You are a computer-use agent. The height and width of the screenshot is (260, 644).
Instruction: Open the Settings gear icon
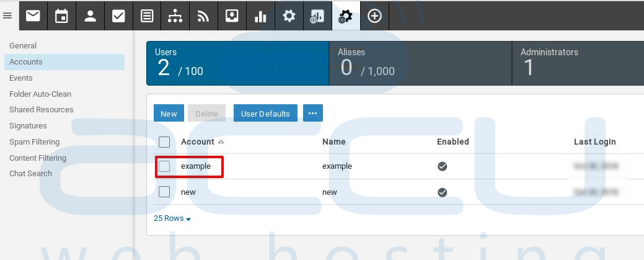tap(289, 16)
